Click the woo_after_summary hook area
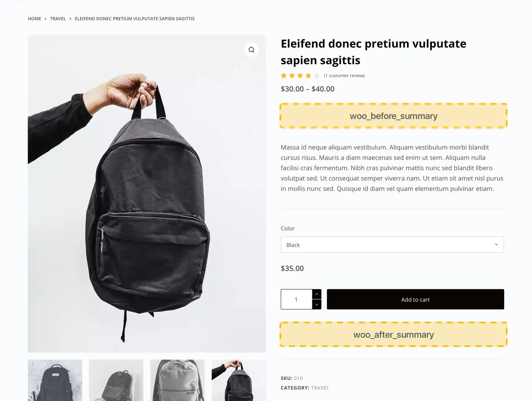The width and height of the screenshot is (532, 401). tap(393, 334)
